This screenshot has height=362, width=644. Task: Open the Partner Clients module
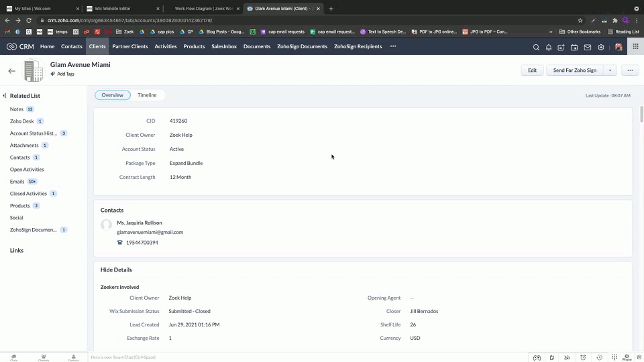129,46
